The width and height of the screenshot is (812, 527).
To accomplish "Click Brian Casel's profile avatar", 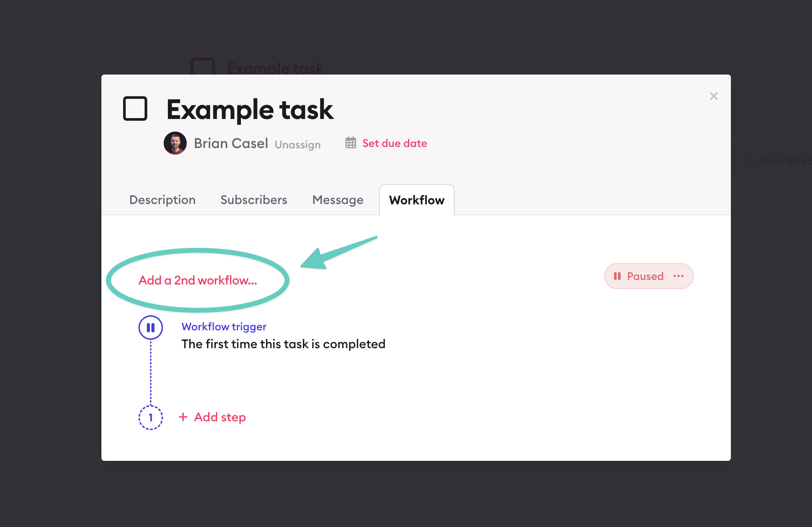I will coord(175,143).
